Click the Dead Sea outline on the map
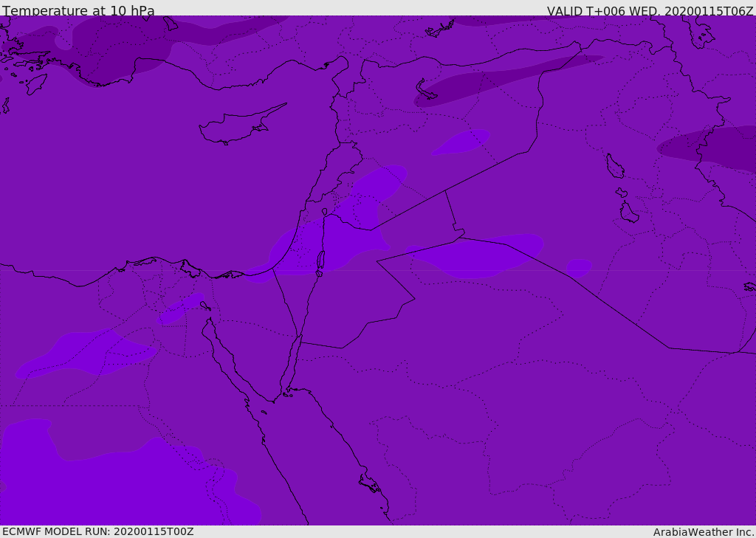 pos(320,261)
